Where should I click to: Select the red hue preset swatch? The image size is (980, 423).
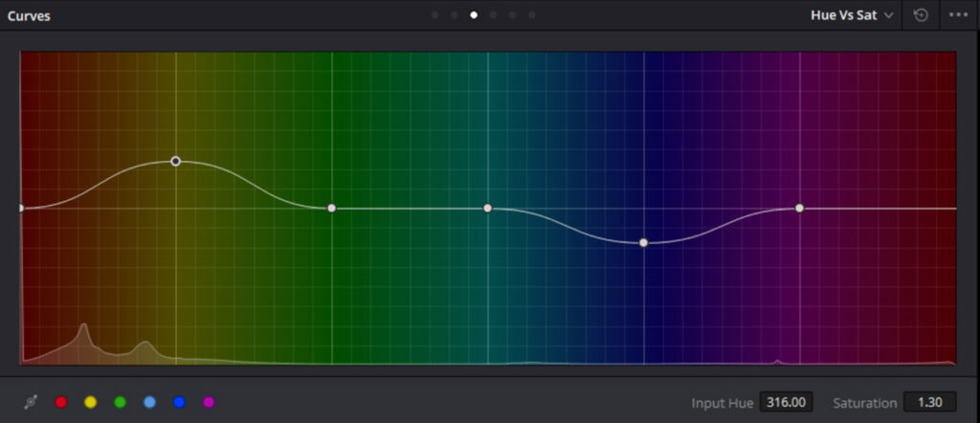(x=60, y=402)
